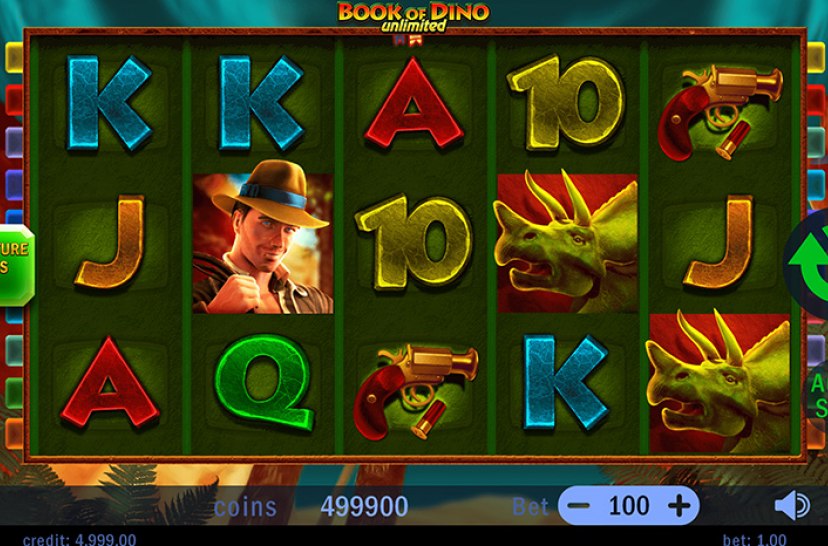Click the green Q symbol
Screen dimensions: 828x546
264,382
